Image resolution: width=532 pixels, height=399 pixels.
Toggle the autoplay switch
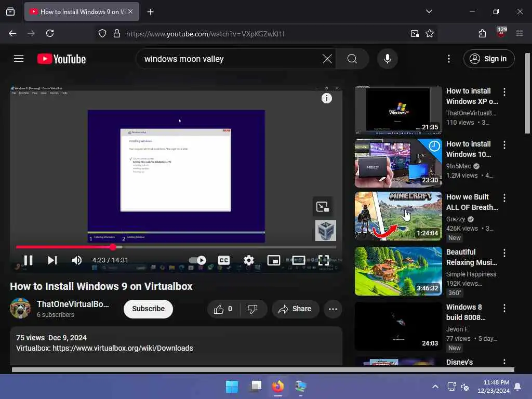(197, 260)
